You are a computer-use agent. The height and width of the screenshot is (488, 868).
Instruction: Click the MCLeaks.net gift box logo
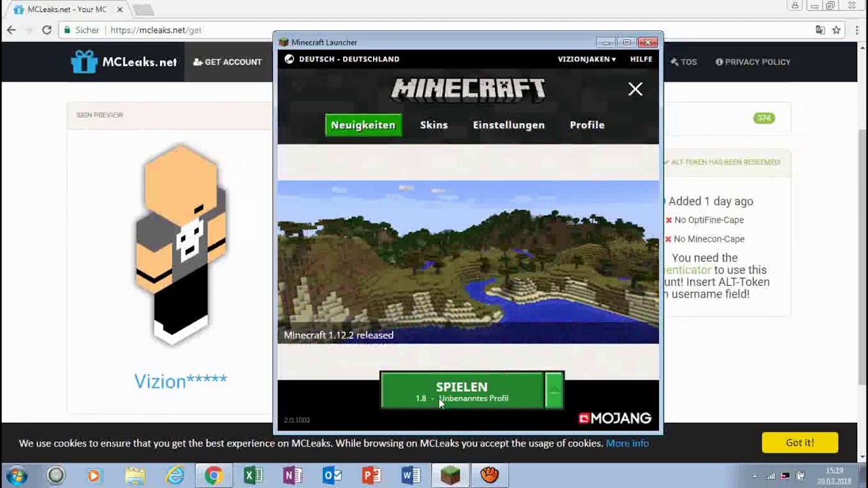click(x=84, y=62)
